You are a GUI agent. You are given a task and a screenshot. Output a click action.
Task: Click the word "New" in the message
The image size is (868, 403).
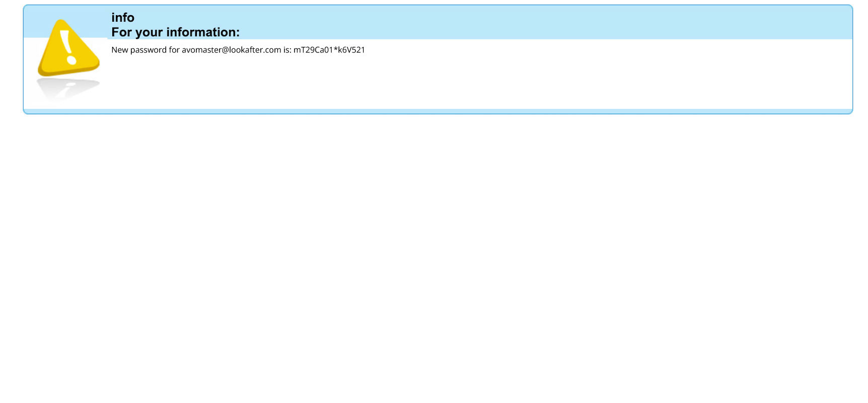point(119,50)
